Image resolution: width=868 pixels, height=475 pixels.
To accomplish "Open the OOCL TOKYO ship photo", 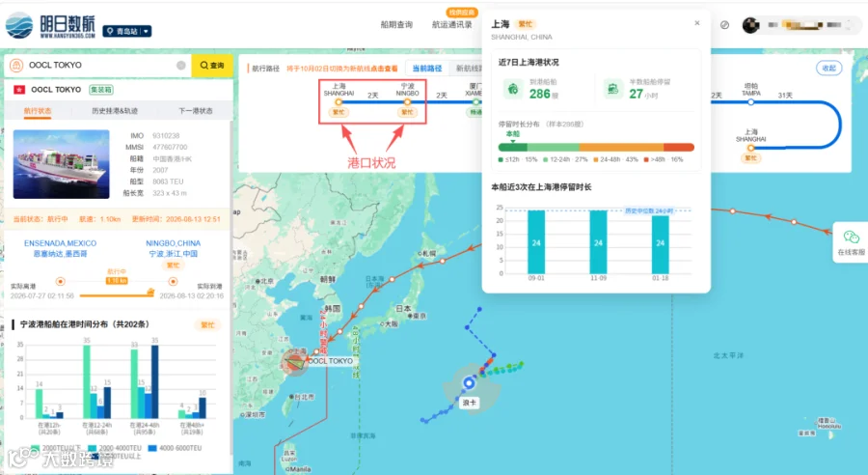I will pyautogui.click(x=62, y=164).
